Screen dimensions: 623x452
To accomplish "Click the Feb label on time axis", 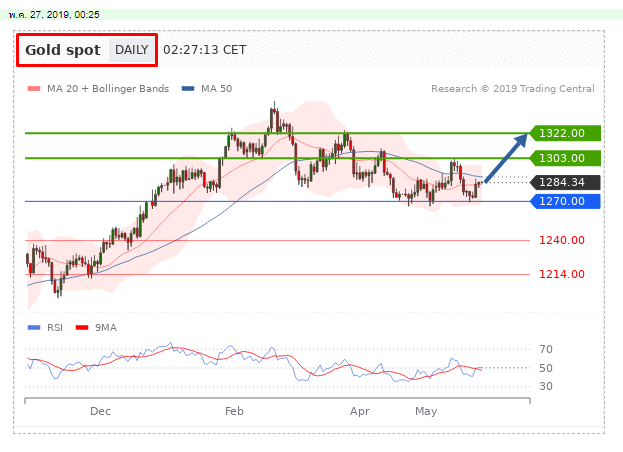I will pos(234,411).
